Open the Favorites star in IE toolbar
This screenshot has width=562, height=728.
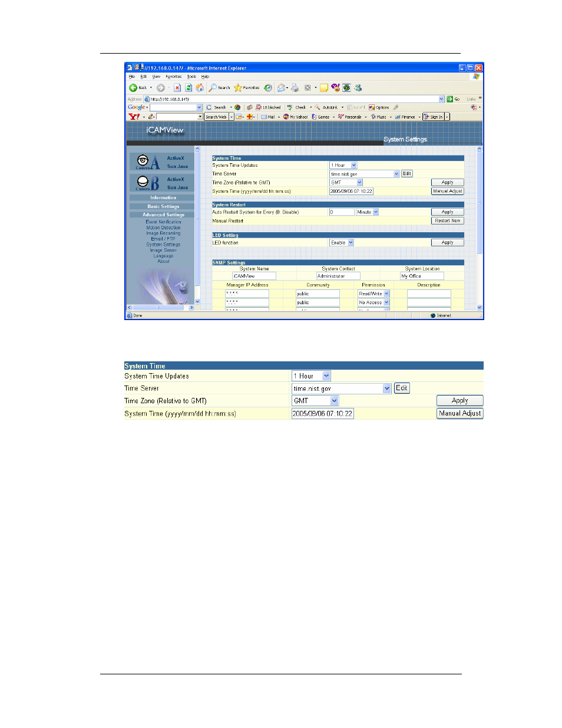pos(238,88)
